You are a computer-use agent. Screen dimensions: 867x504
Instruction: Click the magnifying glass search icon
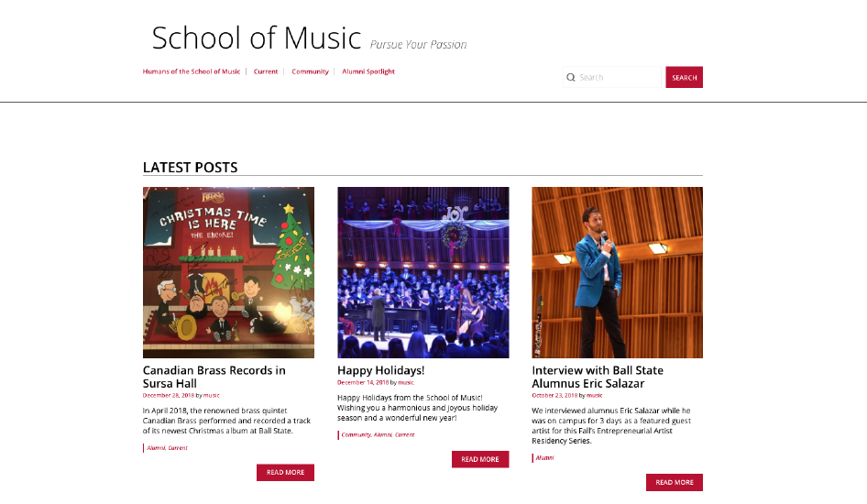coord(571,78)
